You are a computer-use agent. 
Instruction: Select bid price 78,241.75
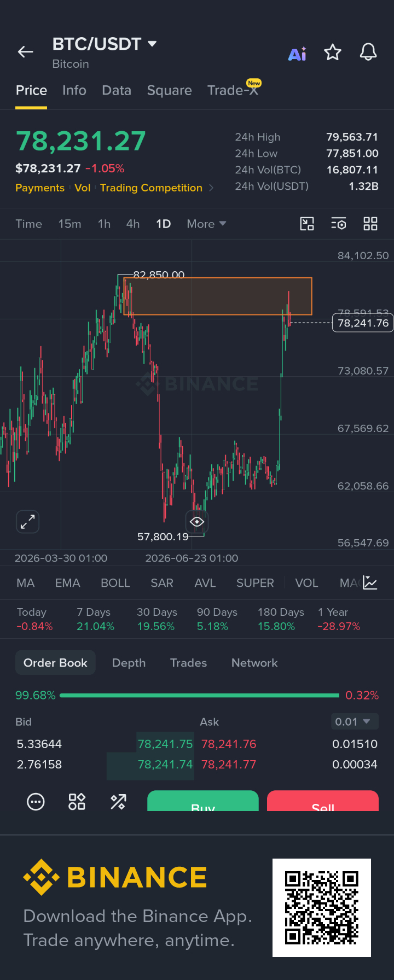(x=165, y=744)
